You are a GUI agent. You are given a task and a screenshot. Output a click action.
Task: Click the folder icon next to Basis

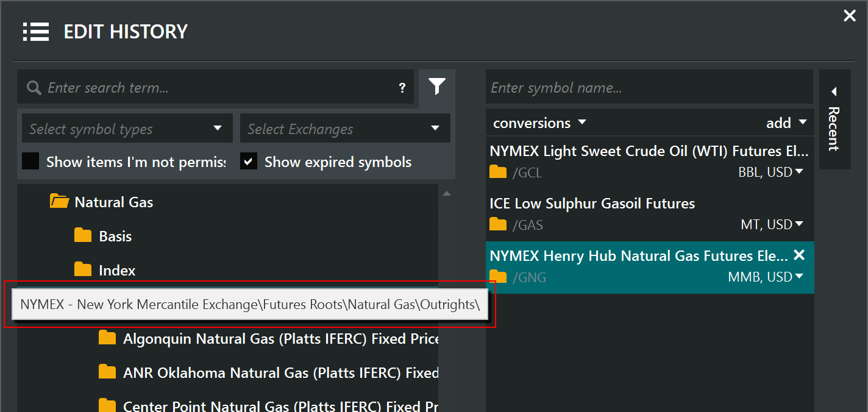coord(82,235)
